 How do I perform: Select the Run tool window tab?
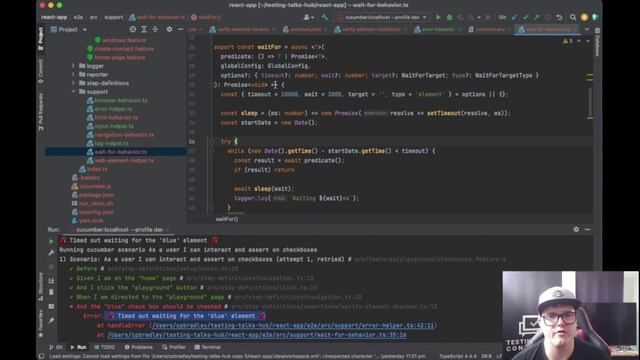tap(78, 347)
